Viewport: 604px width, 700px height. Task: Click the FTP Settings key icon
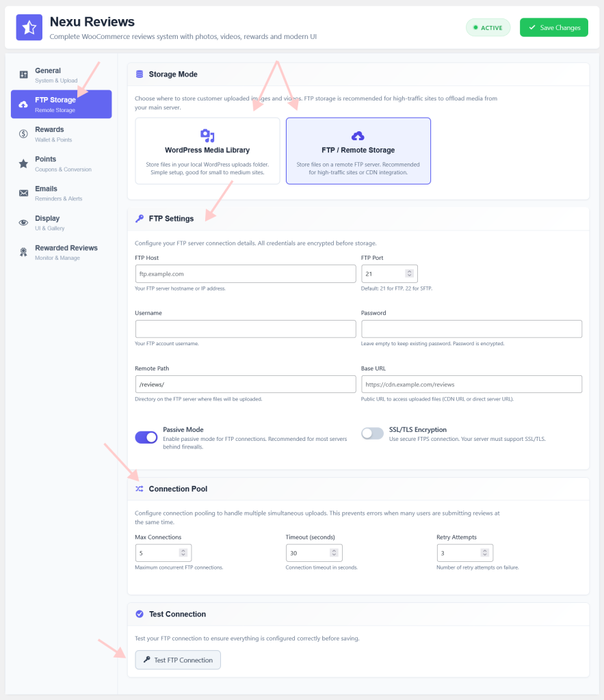[x=140, y=218]
